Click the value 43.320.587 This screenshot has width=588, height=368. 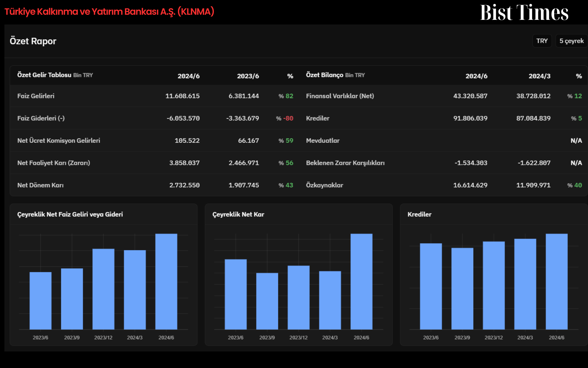coord(470,96)
